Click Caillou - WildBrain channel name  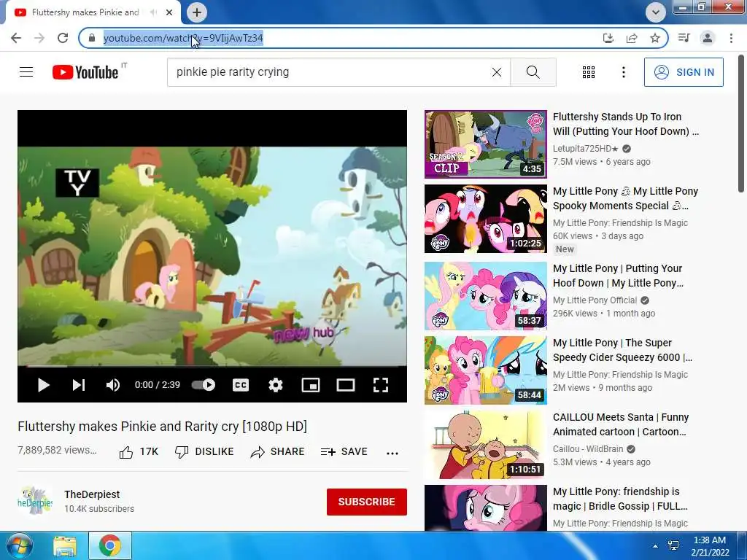coord(588,448)
